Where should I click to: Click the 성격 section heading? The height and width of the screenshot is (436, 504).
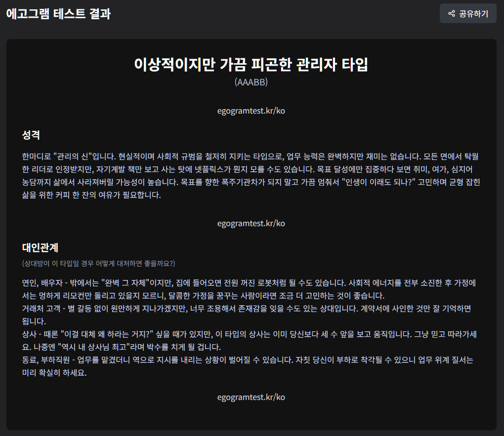(x=31, y=134)
